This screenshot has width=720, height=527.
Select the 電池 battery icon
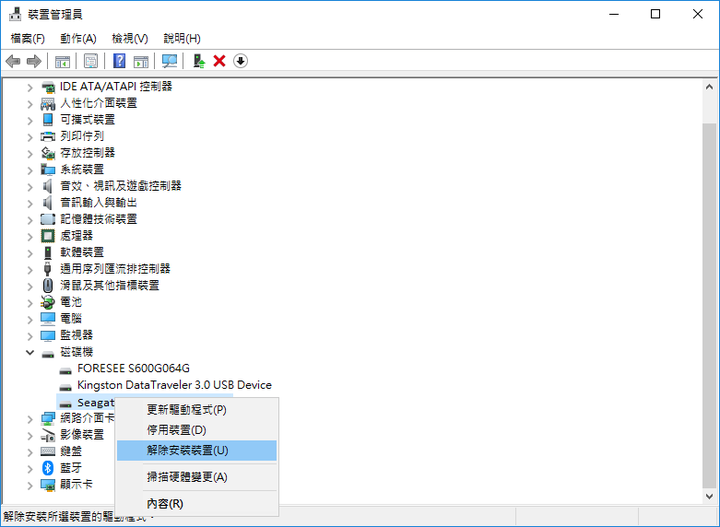pyautogui.click(x=48, y=302)
